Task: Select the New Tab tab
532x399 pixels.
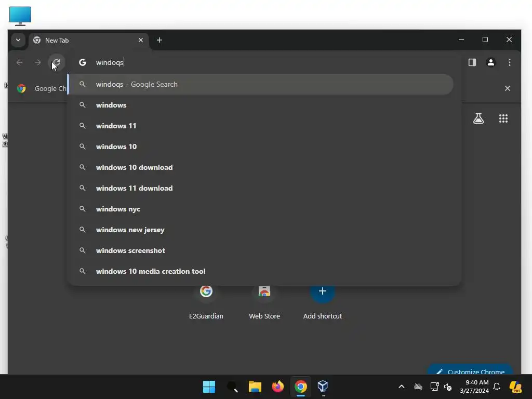Action: pyautogui.click(x=88, y=41)
